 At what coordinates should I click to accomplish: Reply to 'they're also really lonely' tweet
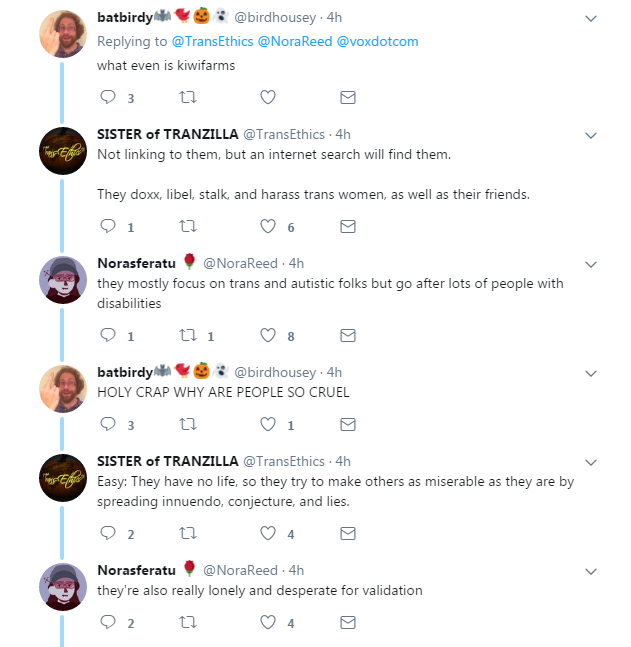pyautogui.click(x=108, y=622)
